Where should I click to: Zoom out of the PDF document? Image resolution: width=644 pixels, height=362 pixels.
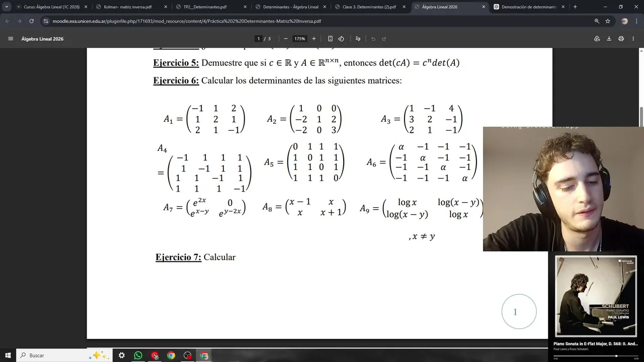(286, 39)
